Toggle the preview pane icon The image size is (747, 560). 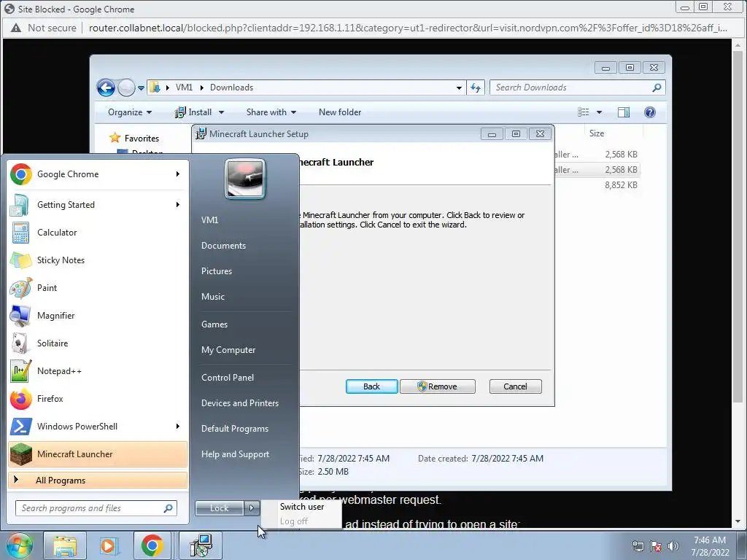point(624,112)
